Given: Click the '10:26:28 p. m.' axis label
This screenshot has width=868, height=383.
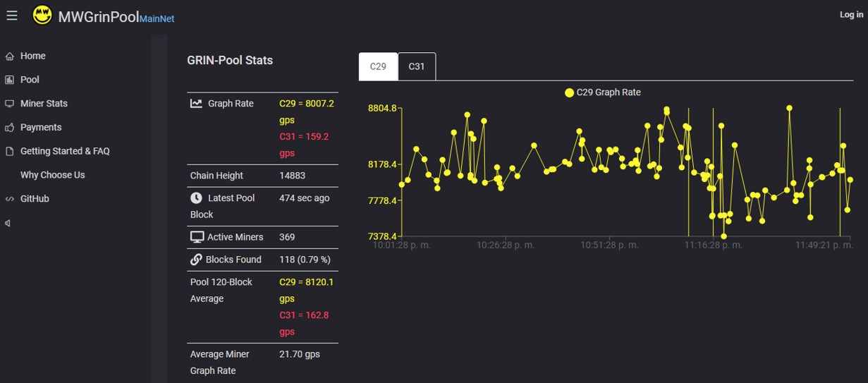Looking at the screenshot, I should click(x=506, y=245).
